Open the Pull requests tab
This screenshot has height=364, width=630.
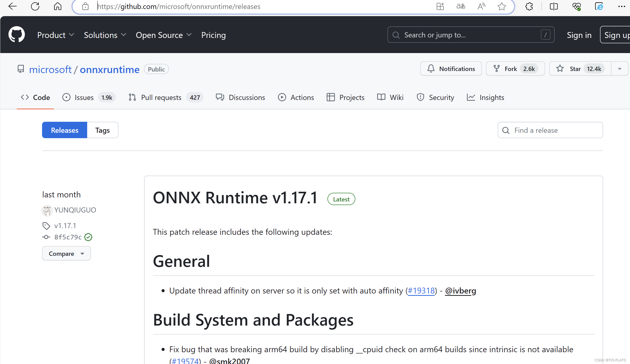click(x=166, y=97)
